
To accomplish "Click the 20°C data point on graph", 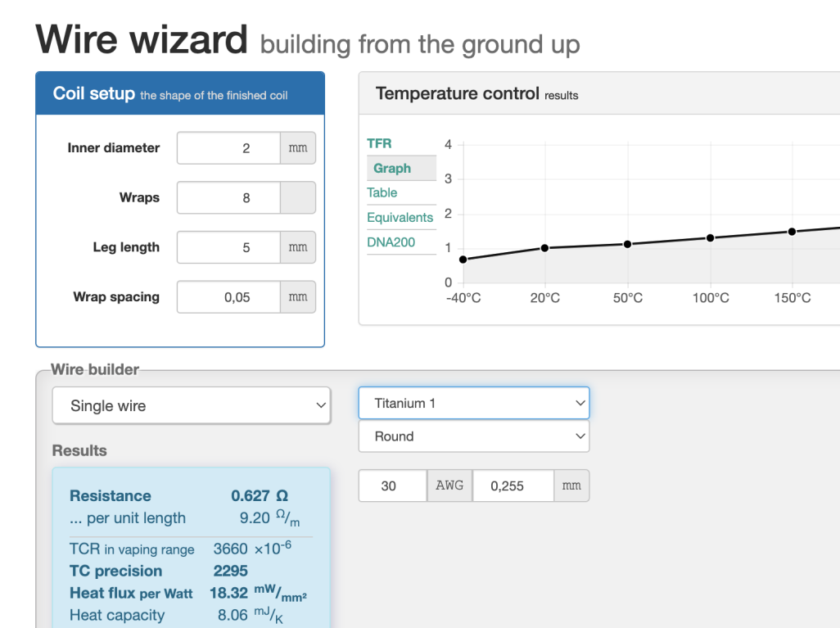I will [x=544, y=248].
